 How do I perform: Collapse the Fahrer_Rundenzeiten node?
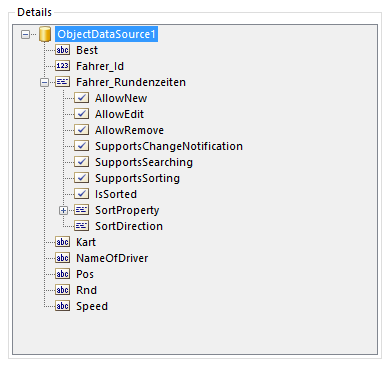point(44,82)
